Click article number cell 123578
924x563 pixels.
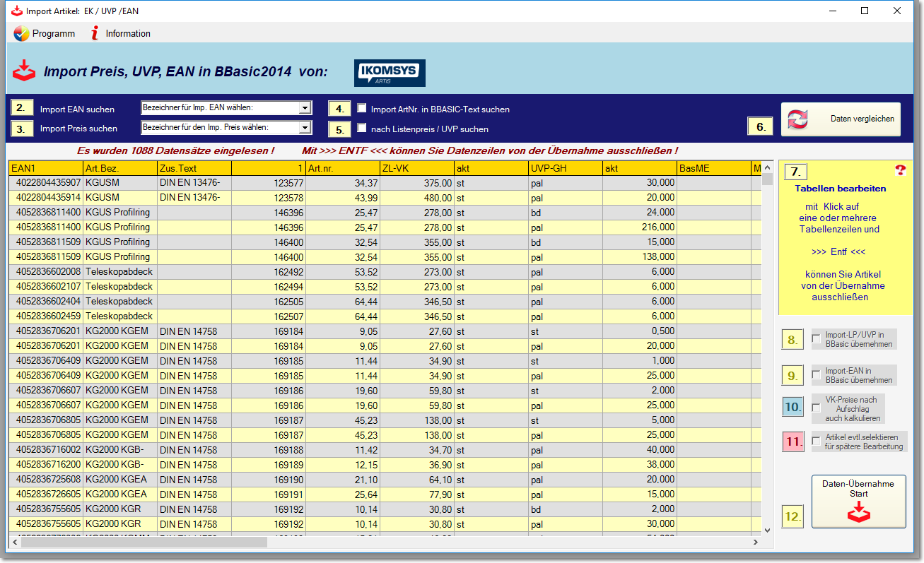click(269, 197)
